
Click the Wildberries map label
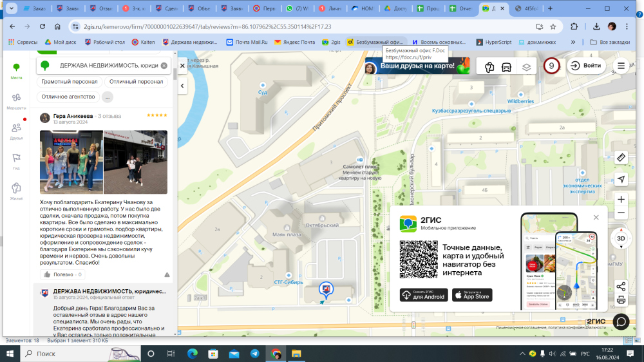[x=520, y=101]
